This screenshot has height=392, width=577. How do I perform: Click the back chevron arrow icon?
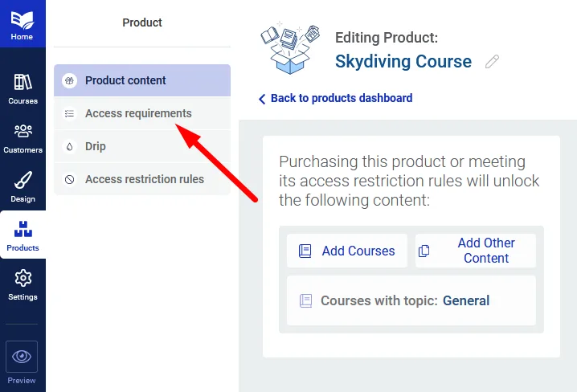pos(262,99)
